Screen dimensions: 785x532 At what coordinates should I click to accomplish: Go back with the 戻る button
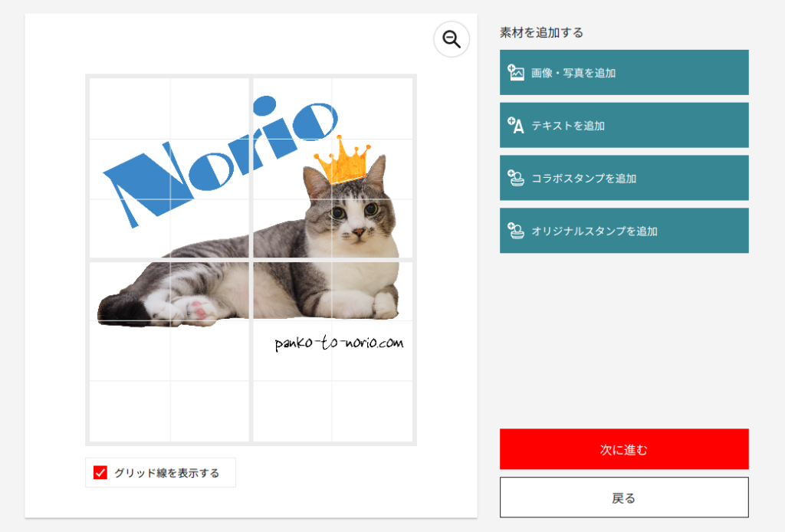coord(624,498)
